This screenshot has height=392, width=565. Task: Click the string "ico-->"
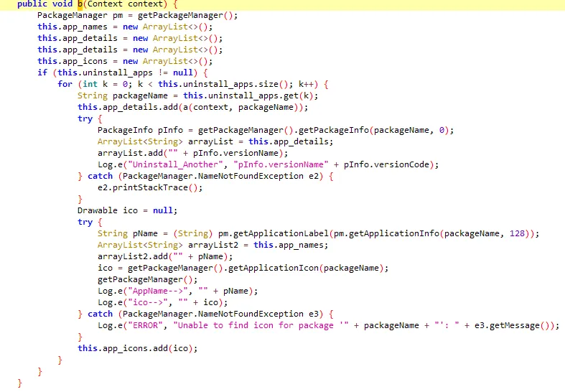tap(148, 303)
